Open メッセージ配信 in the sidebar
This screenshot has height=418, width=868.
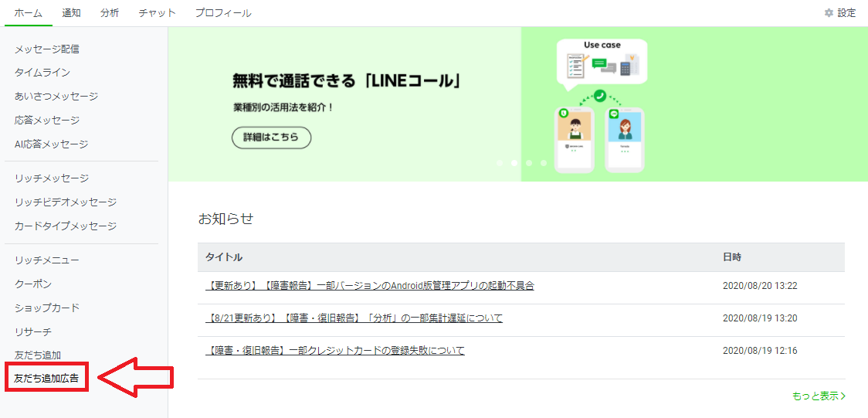pyautogui.click(x=47, y=49)
